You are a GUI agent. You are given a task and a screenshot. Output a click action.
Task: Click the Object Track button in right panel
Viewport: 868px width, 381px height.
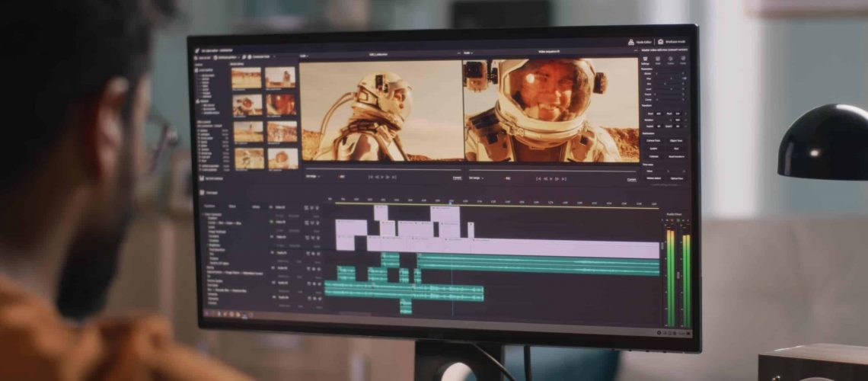tap(675, 141)
